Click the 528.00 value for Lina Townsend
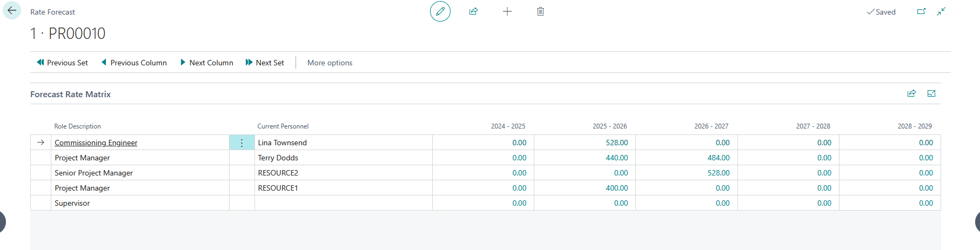Viewport: 980px width, 250px height. click(x=616, y=143)
